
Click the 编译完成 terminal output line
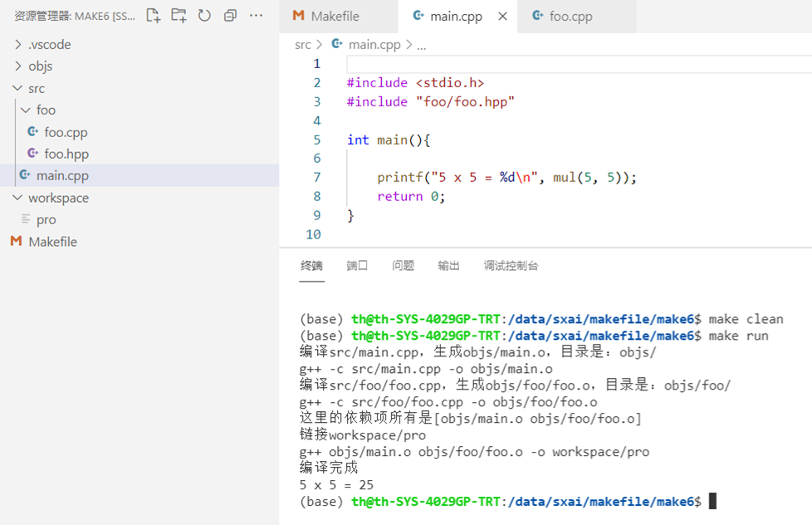point(329,468)
